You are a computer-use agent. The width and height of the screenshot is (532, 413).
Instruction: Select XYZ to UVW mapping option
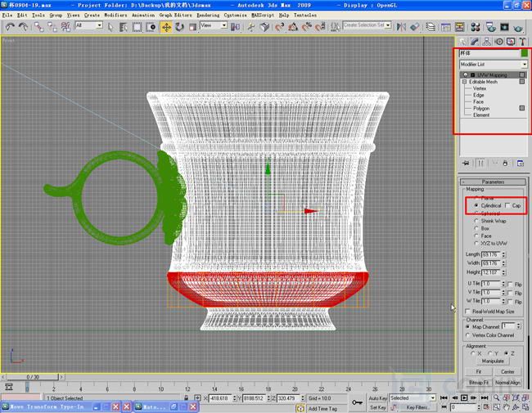tap(476, 243)
